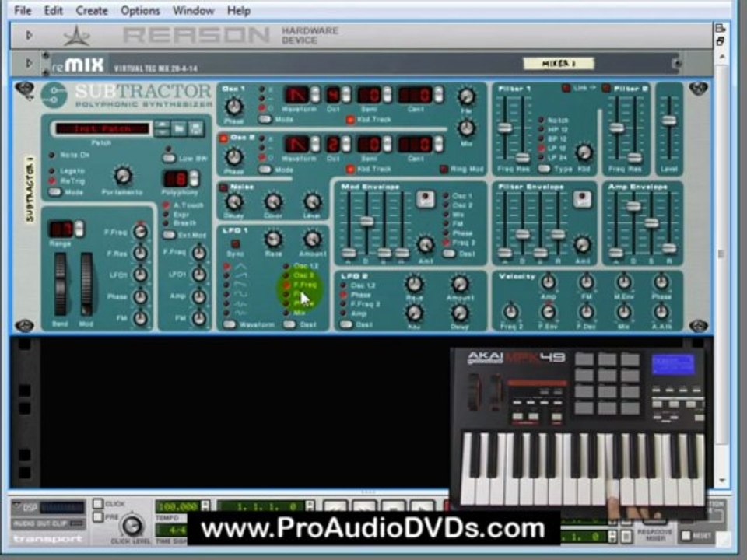The image size is (747, 560).
Task: Click the Bend pitch wheel
Action: click(60, 285)
